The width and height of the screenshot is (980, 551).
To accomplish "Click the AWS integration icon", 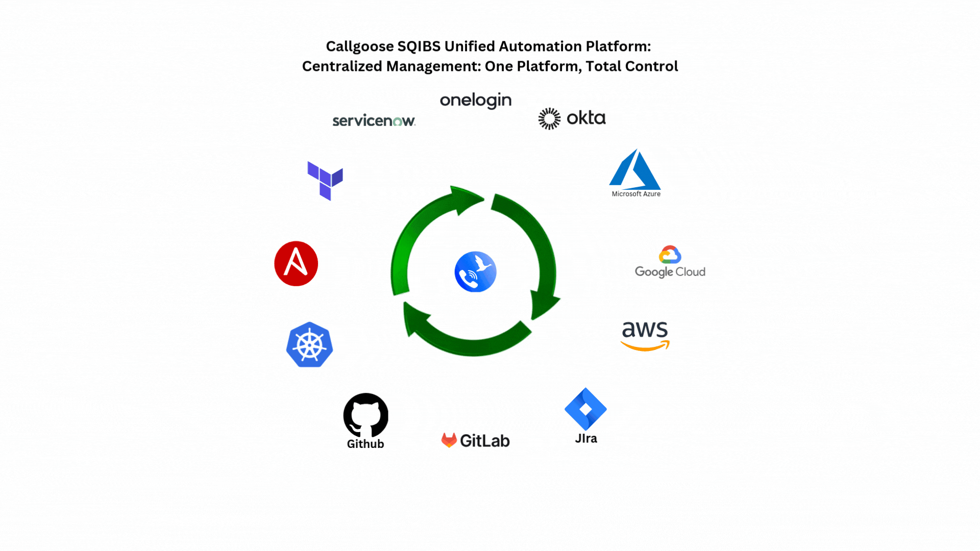I will point(644,336).
